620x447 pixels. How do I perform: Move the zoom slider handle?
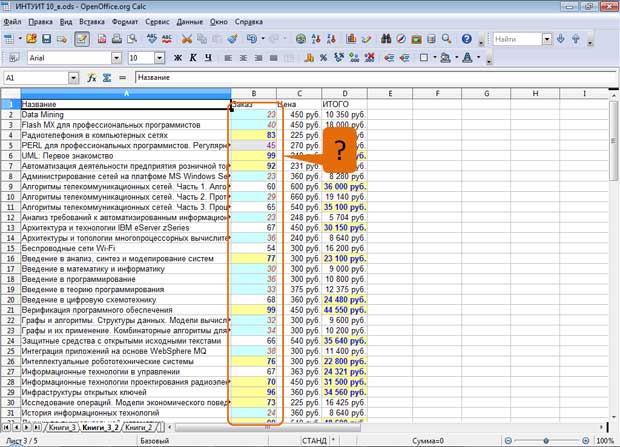point(546,441)
